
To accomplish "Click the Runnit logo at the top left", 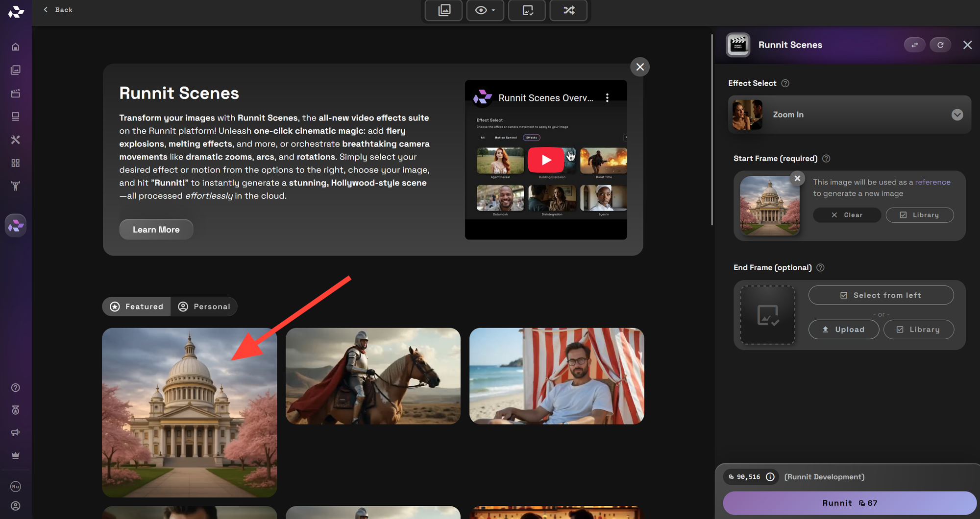I will [16, 11].
